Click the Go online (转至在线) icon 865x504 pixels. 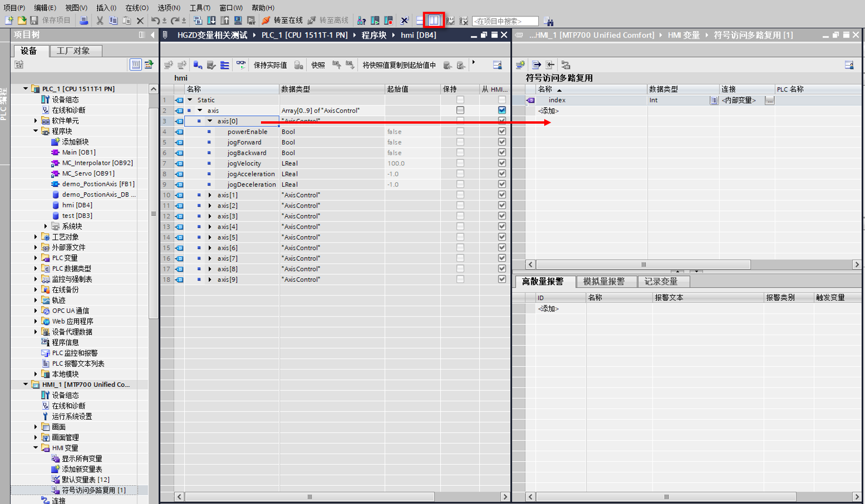pos(266,21)
